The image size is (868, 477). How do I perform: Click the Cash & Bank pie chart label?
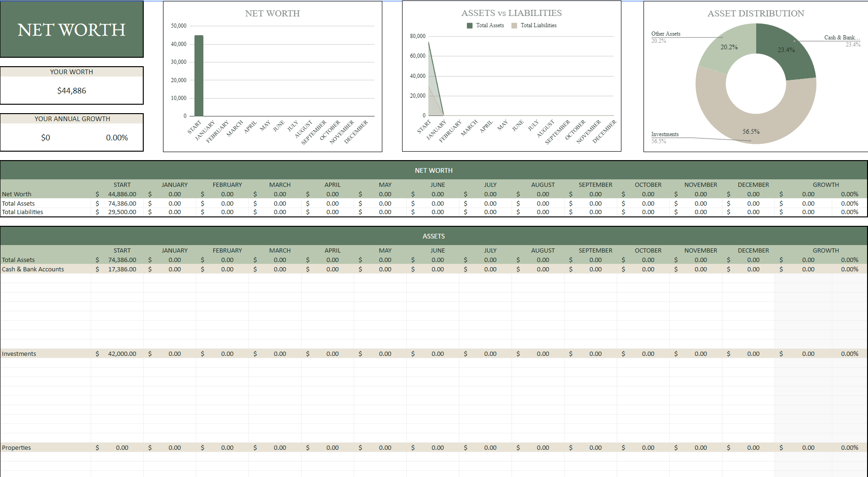(x=842, y=38)
